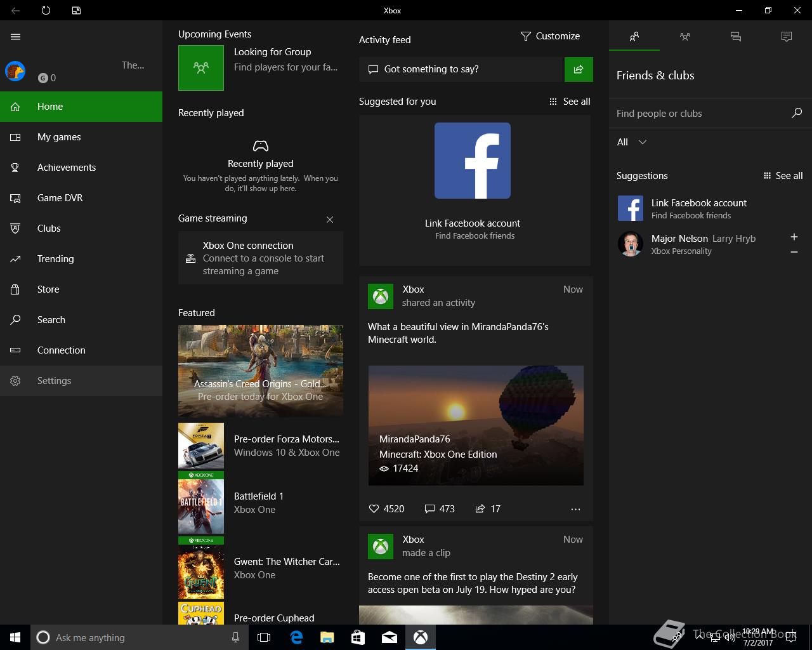This screenshot has height=650, width=812.
Task: Click the back arrow in title bar
Action: click(x=15, y=10)
